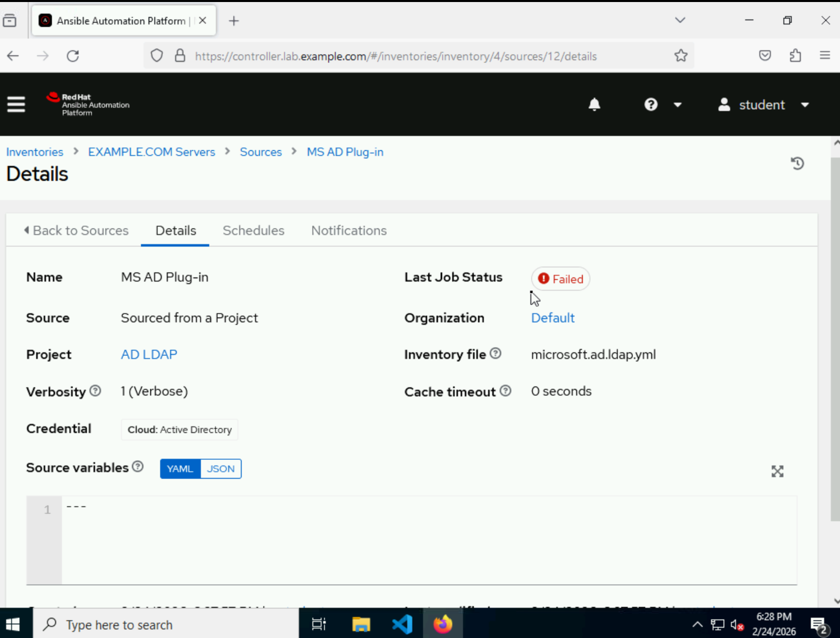Open EXAMPLE.COM Servers breadcrumb
This screenshot has width=840, height=638.
[151, 152]
